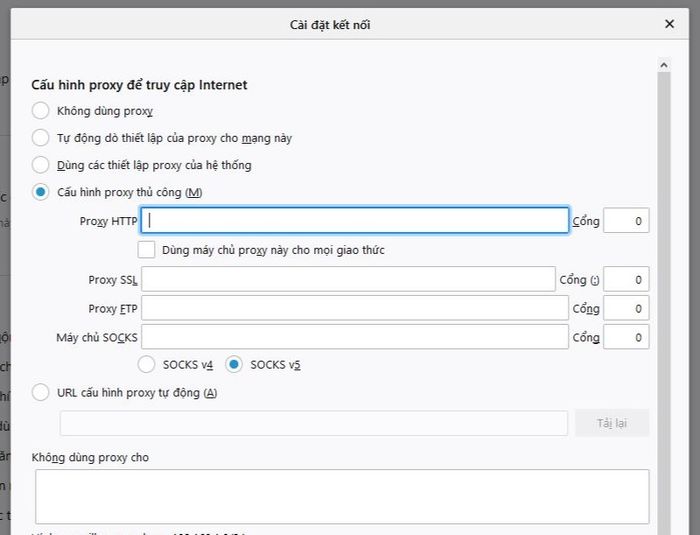Click the Proxy FTP address field
This screenshot has height=535, width=700.
point(355,308)
